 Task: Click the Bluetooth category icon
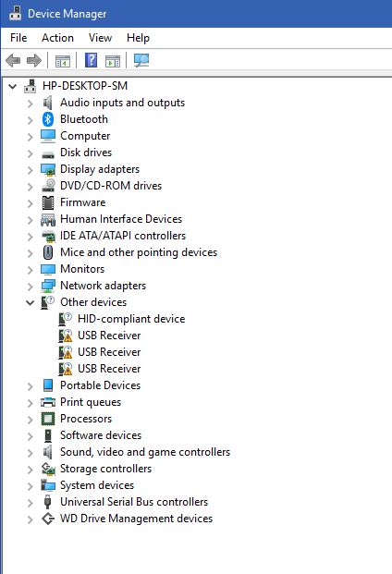pos(48,119)
